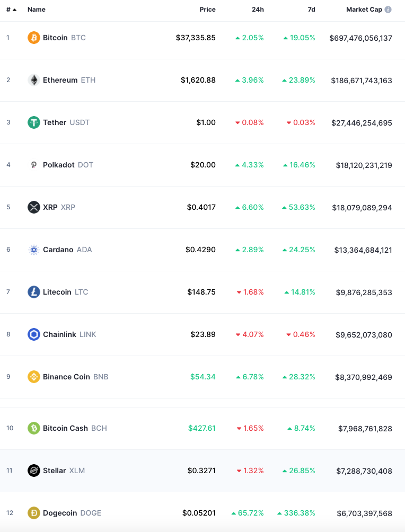Viewport: 405px width, 532px height.
Task: Toggle rank sort arrow beside # header
Action: coord(15,10)
